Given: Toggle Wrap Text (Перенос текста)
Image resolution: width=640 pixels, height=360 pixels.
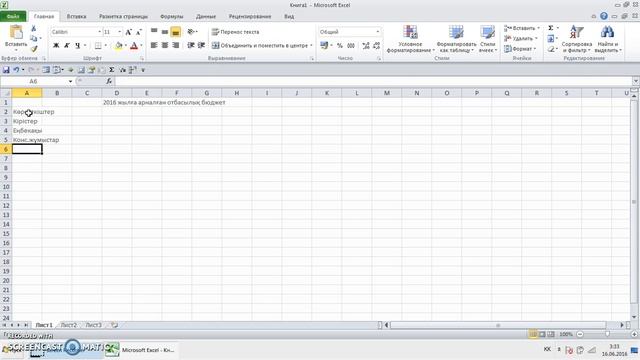Looking at the screenshot, I should [236, 31].
